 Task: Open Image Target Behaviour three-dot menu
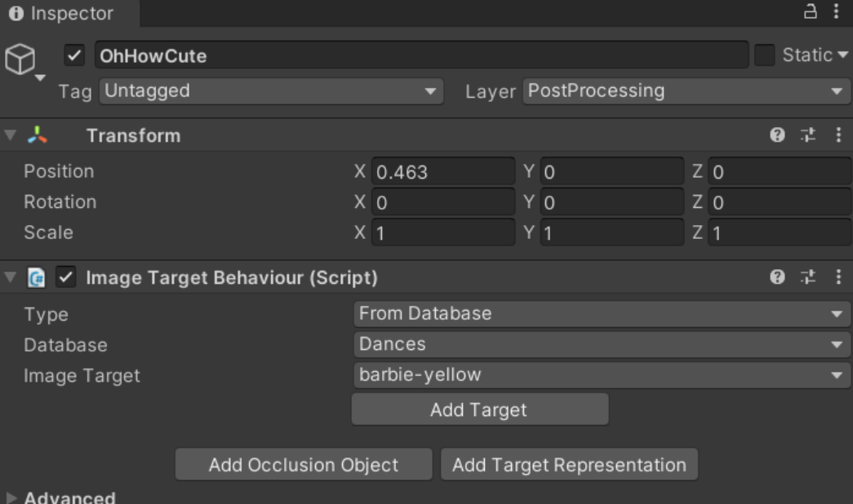click(837, 278)
